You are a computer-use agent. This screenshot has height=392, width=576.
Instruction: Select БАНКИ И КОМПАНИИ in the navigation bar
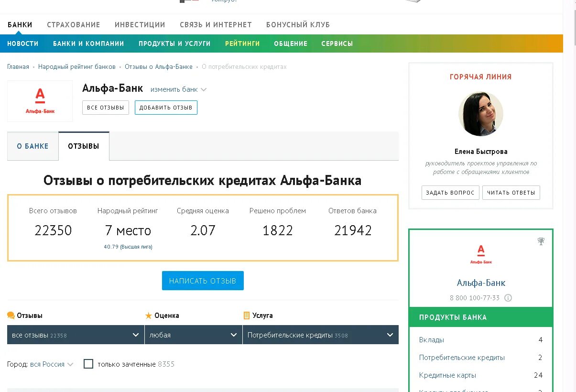pyautogui.click(x=88, y=44)
